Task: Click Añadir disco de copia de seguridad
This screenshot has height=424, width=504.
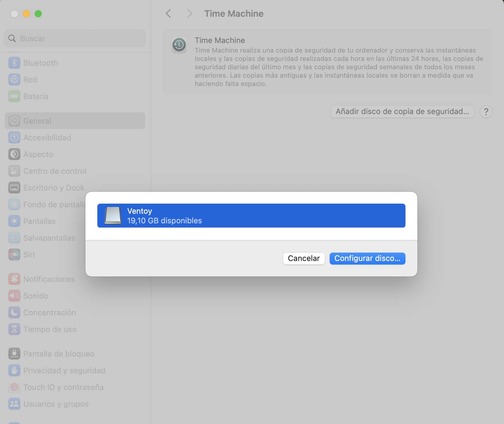Action: (402, 112)
